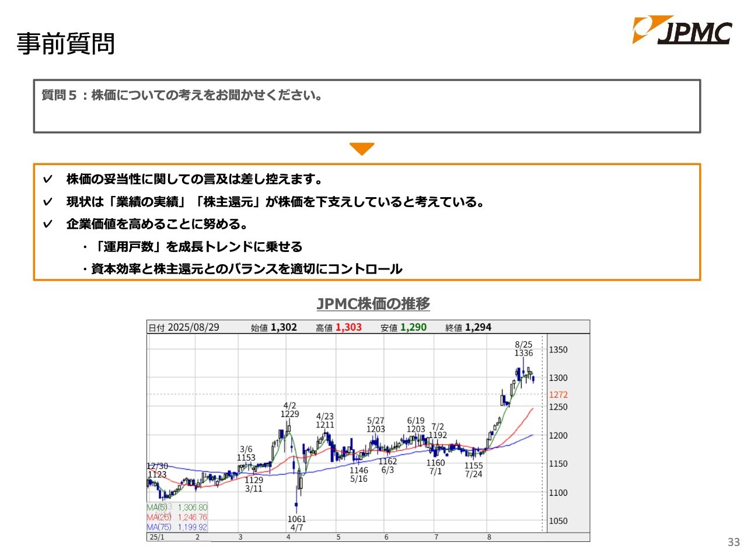Click the MA(75) 1,199.92 legend entry
Screen dimensions: 747x560
coord(177,527)
